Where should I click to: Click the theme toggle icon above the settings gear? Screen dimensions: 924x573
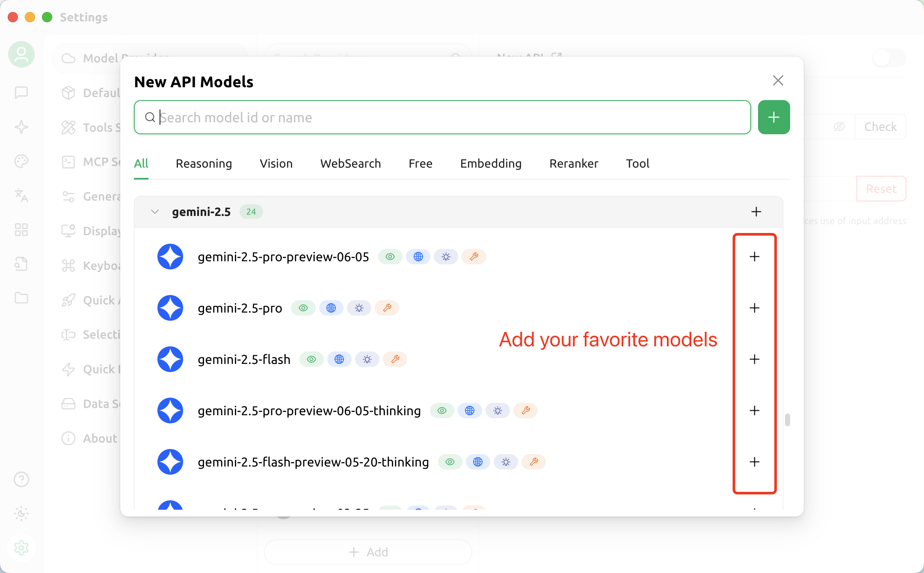[x=21, y=514]
